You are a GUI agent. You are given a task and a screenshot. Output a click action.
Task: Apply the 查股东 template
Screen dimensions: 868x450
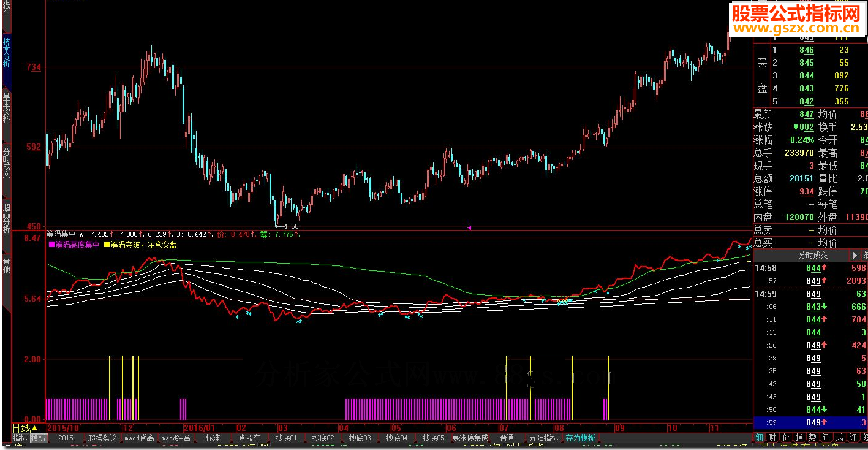pos(249,438)
